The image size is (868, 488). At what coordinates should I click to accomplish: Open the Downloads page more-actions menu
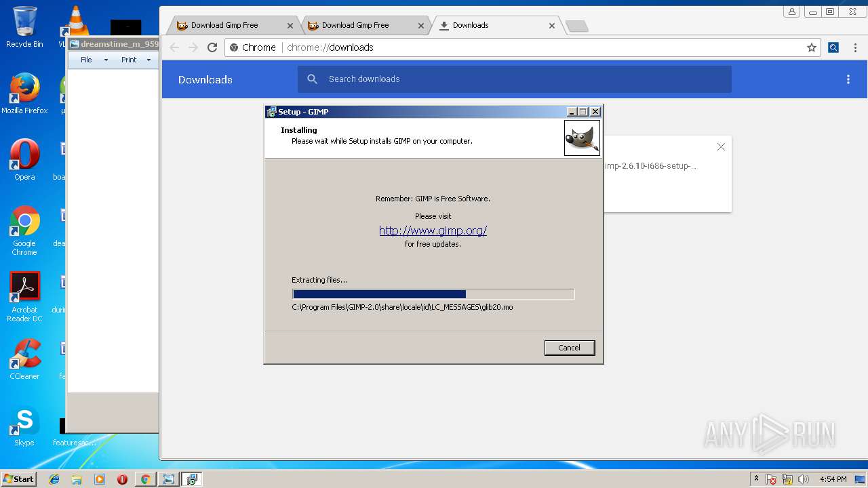click(x=848, y=79)
